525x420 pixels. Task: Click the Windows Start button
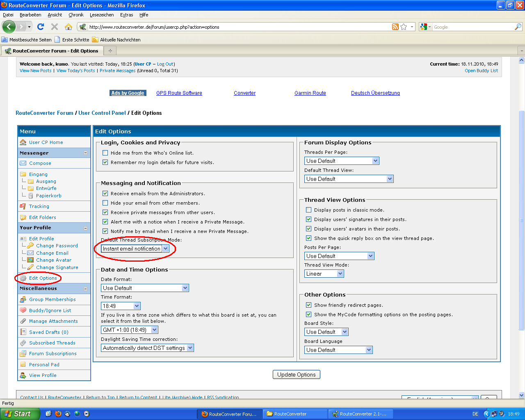[x=20, y=414]
